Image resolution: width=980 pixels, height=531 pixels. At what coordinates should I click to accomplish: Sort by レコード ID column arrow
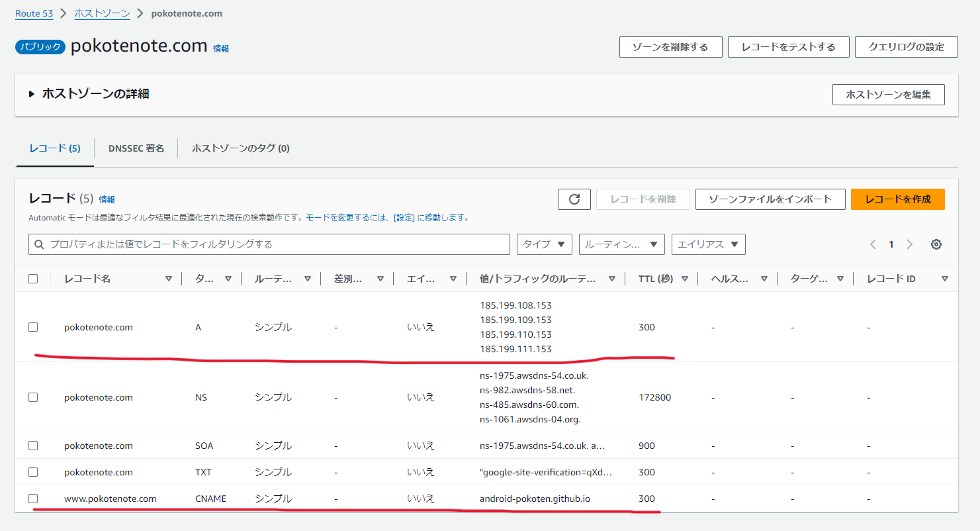(945, 279)
